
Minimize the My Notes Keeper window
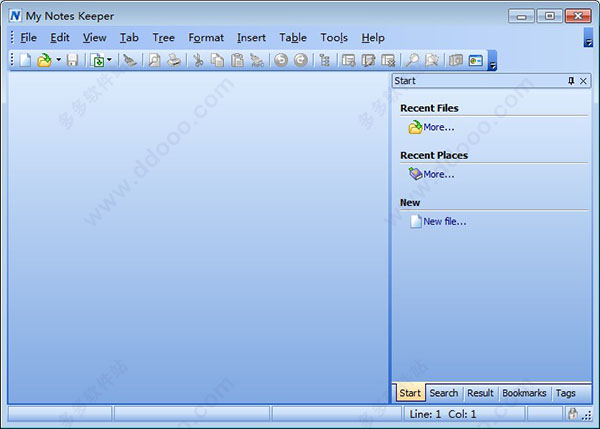(521, 16)
